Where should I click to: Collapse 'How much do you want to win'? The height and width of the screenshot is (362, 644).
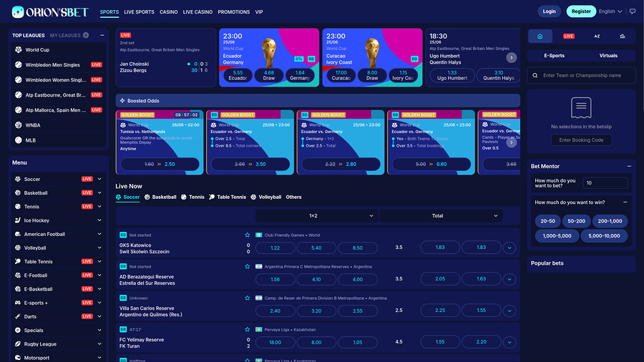point(625,202)
